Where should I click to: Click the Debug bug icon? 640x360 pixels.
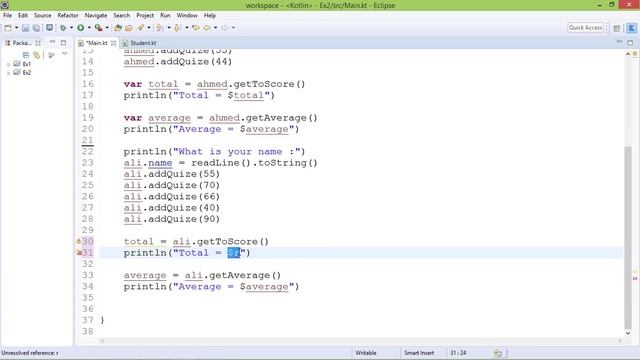(63, 28)
